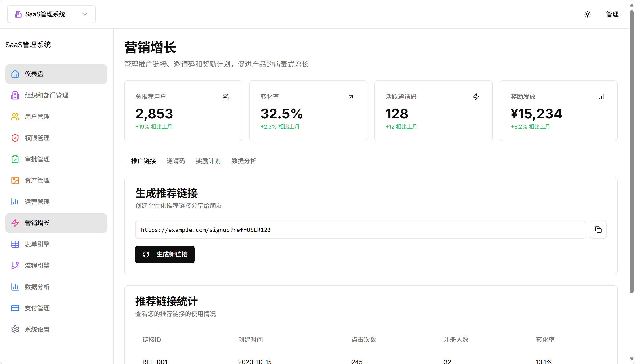
Task: Click the table grid icon beside 表单引擎
Action: 15,244
